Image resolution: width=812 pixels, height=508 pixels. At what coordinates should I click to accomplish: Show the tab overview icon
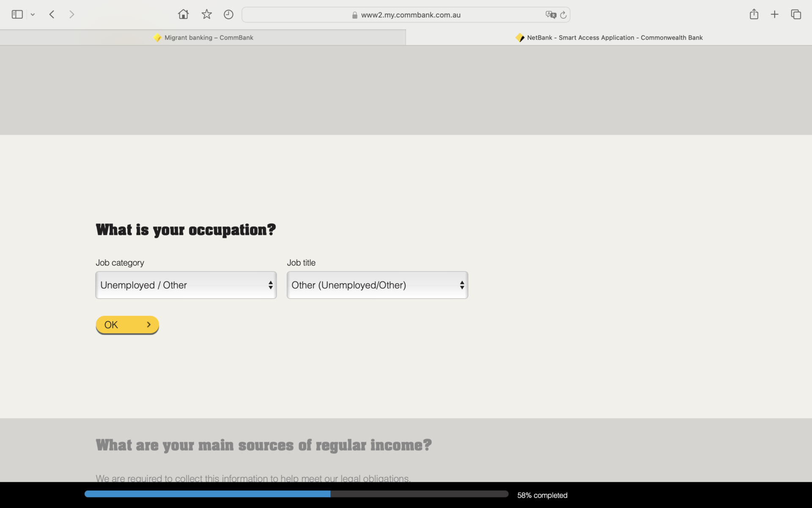[796, 14]
